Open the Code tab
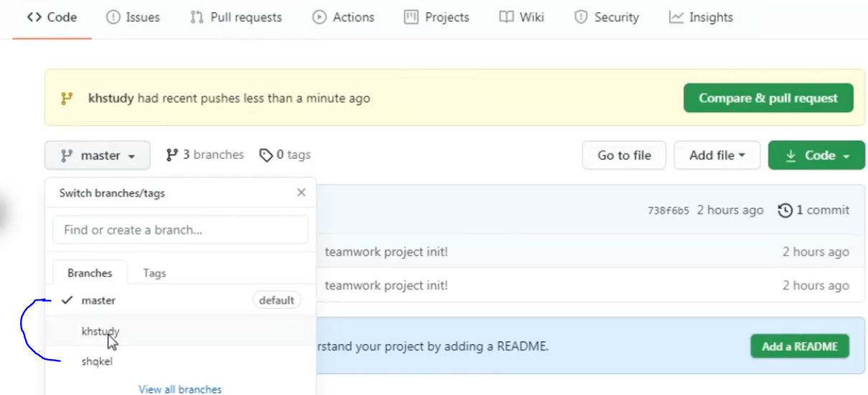 tap(52, 17)
